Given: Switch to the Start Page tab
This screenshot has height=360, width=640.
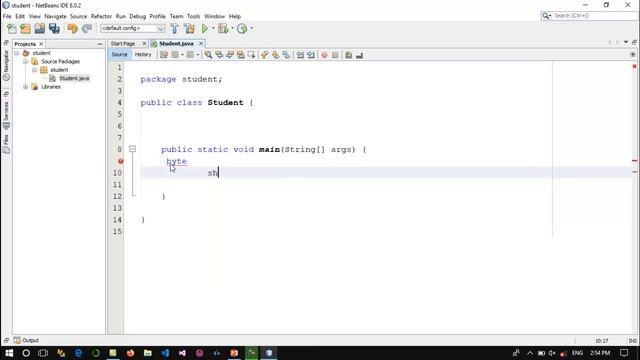Looking at the screenshot, I should click(123, 43).
